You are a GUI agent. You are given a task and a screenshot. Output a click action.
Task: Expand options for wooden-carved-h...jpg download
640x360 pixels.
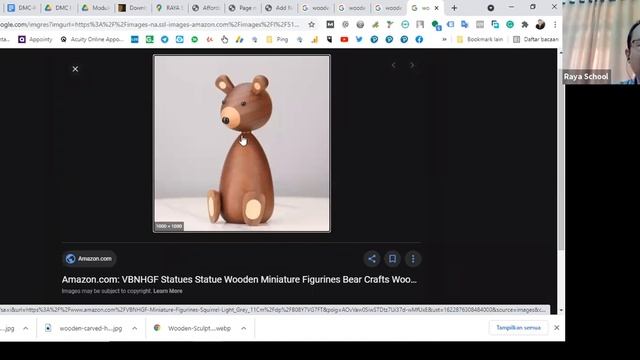(134, 328)
